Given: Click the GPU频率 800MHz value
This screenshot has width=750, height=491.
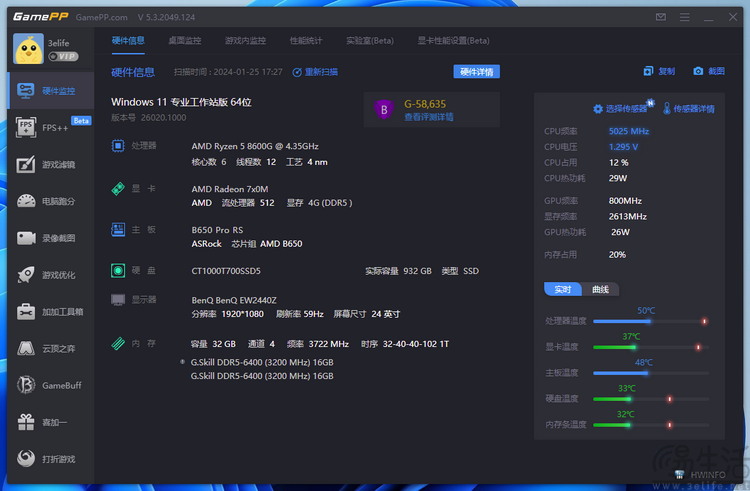Looking at the screenshot, I should [x=625, y=201].
